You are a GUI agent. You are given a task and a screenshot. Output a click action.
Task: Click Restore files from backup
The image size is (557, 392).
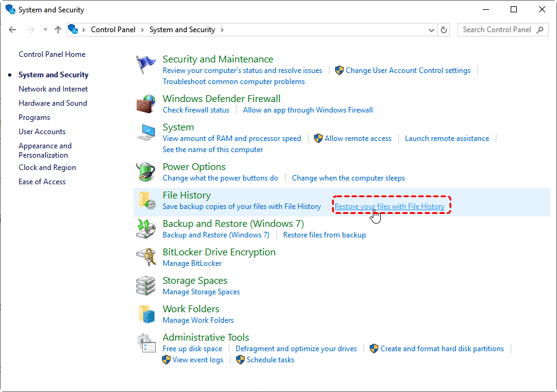tap(325, 235)
